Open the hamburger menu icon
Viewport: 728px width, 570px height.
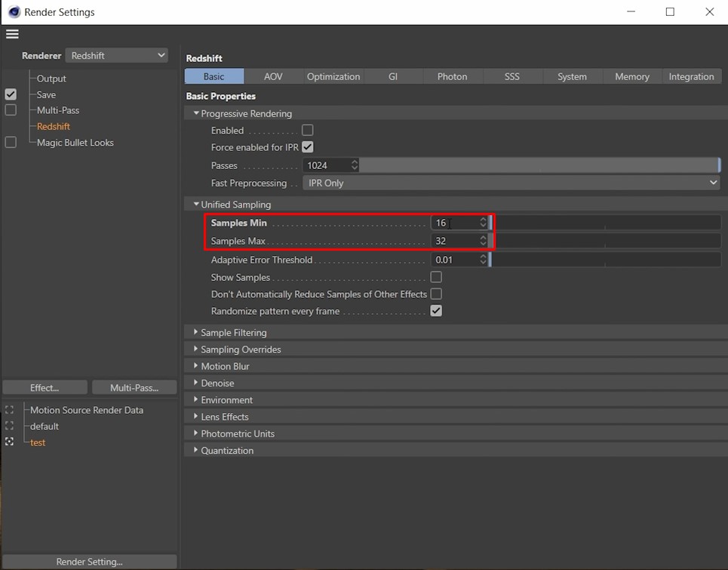click(11, 34)
